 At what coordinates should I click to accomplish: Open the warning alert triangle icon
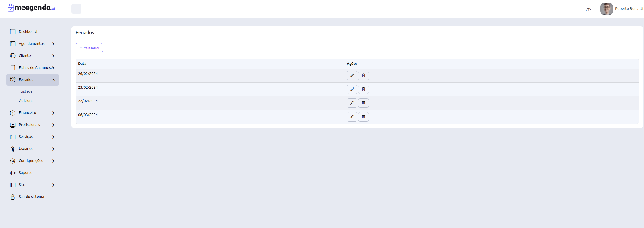(x=588, y=9)
